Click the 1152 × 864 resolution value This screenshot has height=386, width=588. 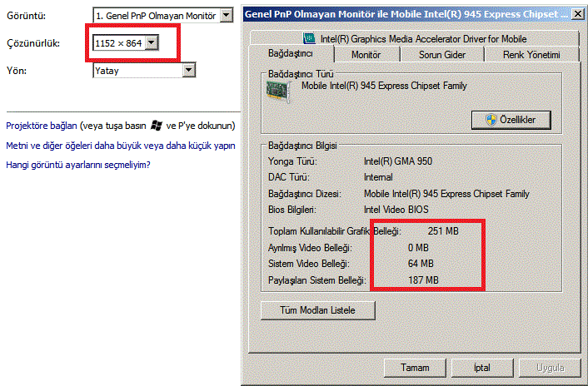(x=118, y=43)
